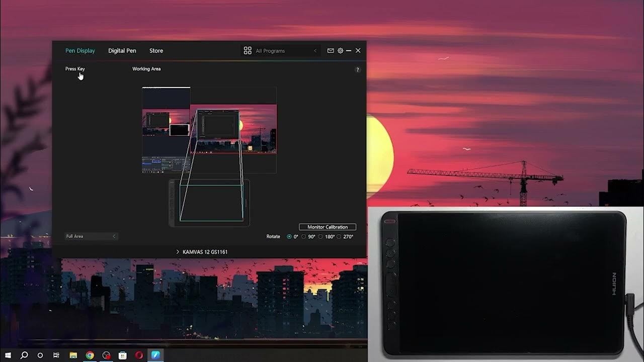Open the Full Area dropdown
The height and width of the screenshot is (362, 644).
[x=91, y=236]
